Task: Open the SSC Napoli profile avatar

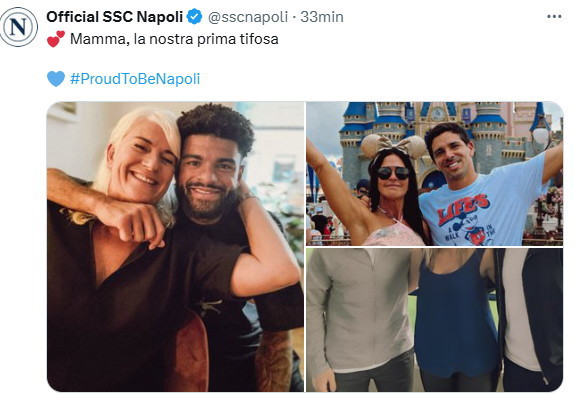Action: [18, 27]
